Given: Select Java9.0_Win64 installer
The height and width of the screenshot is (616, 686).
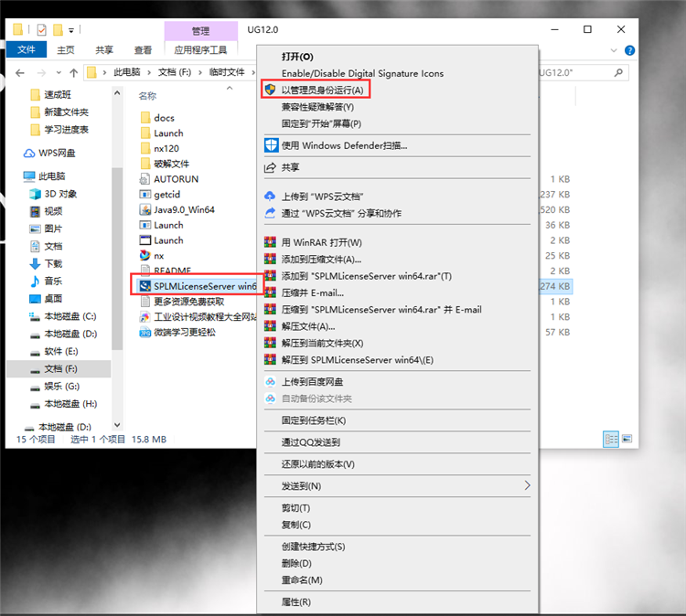Looking at the screenshot, I should pyautogui.click(x=177, y=210).
